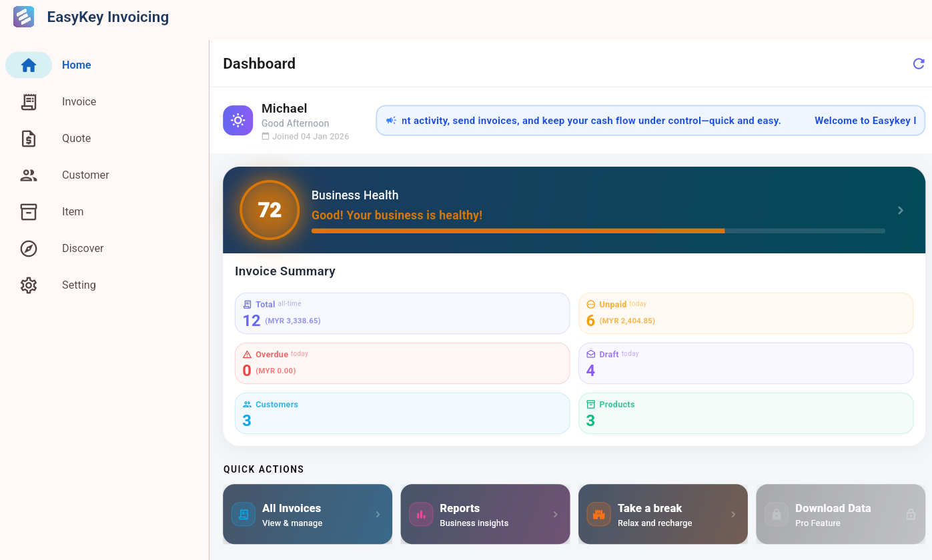Click the calendar icon beside Joined date
Screen dimensions: 932x560
(x=266, y=136)
